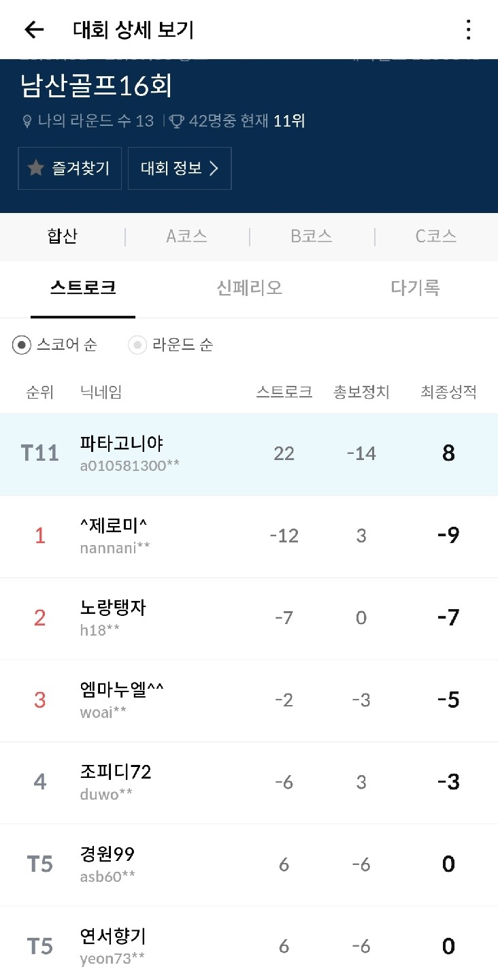This screenshot has width=498, height=980.
Task: Expand the 대회 정보 details panel
Action: pos(180,168)
